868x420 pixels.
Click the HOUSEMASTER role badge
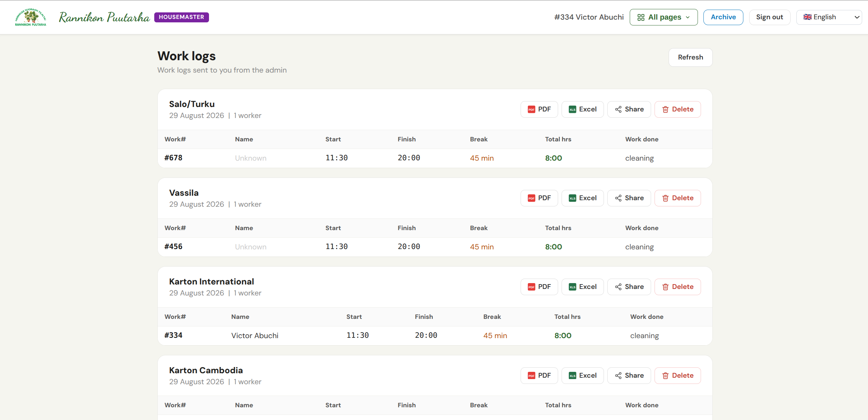[181, 17]
